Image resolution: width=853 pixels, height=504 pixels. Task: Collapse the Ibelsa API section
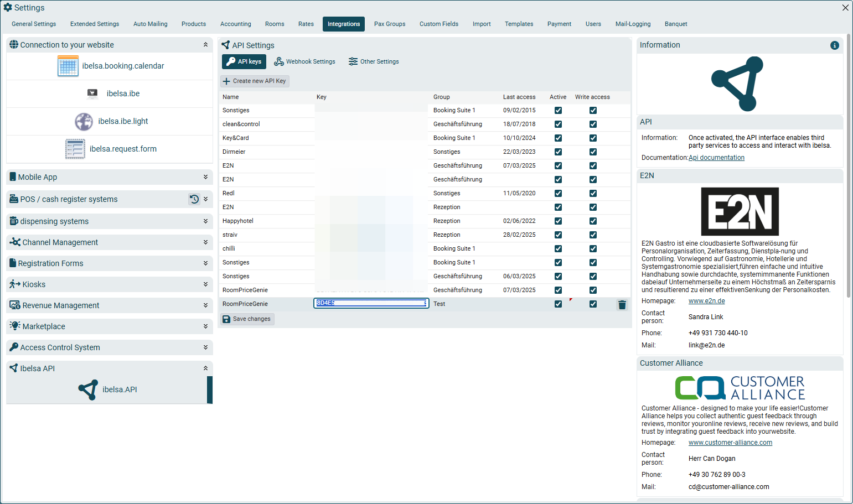(205, 368)
